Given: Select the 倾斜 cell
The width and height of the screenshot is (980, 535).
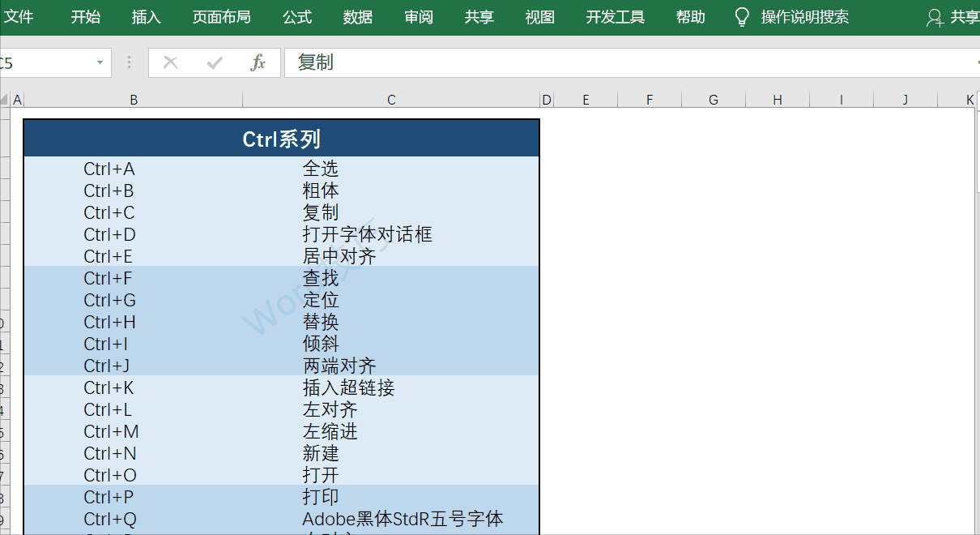Looking at the screenshot, I should pyautogui.click(x=391, y=344).
